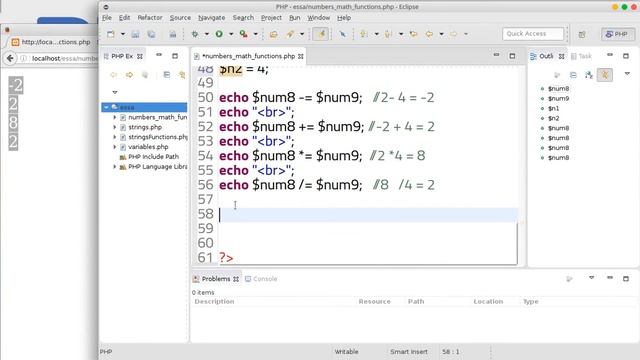This screenshot has height=360, width=640.
Task: Open the Project menu
Action: (271, 18)
